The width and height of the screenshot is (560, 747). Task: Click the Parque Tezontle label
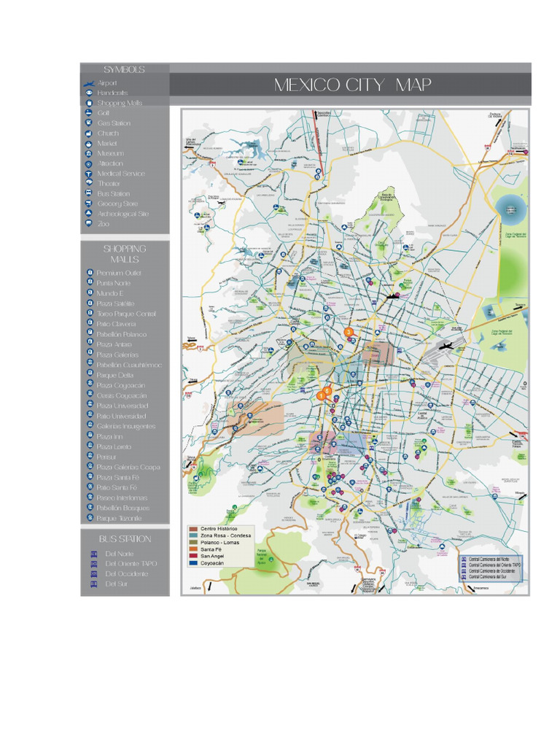click(x=119, y=519)
